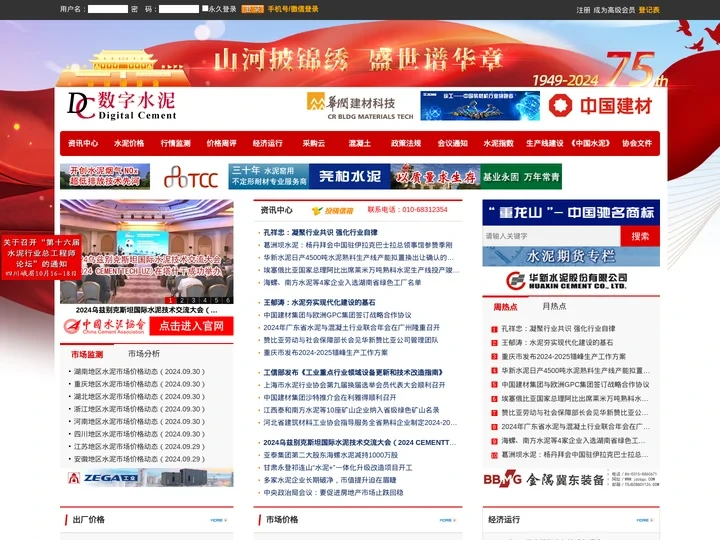Open floating 第十六届水泥行业总工程师论坛 notice
Image resolution: width=720 pixels, height=540 pixels.
click(41, 257)
